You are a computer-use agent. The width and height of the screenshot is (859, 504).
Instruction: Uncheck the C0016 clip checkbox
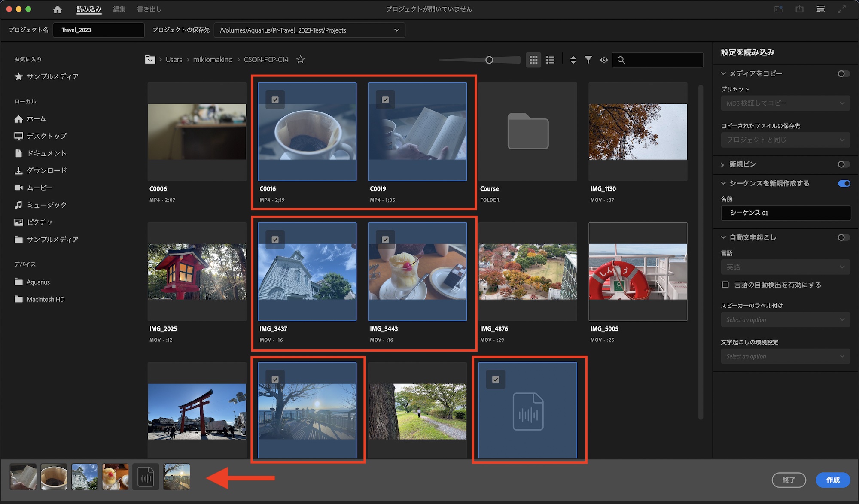[275, 100]
